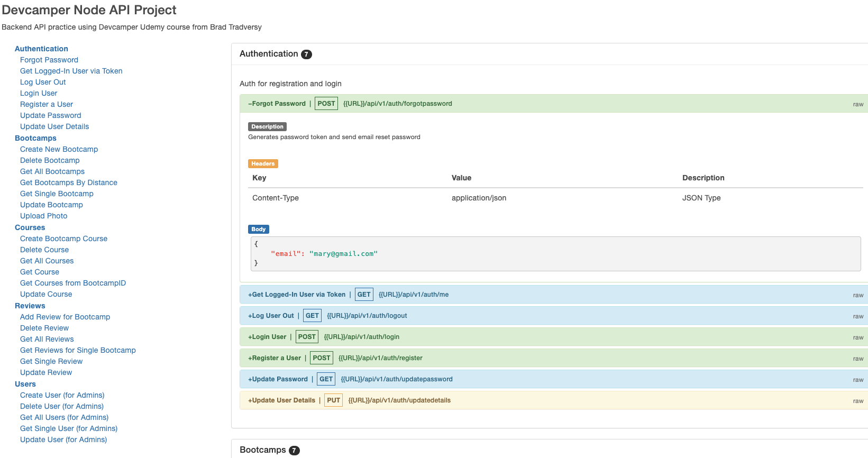Open Get Logged-In User via Token sidebar link

[x=71, y=71]
